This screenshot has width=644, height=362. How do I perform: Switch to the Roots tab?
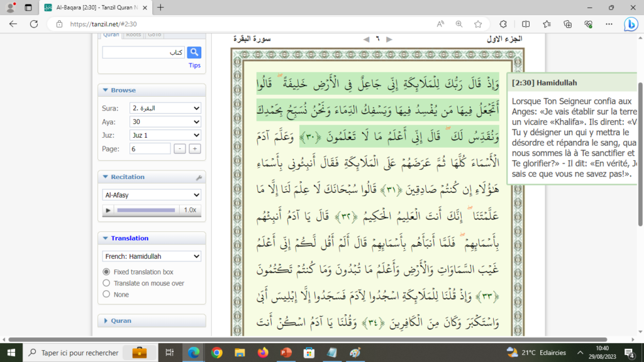click(x=133, y=35)
